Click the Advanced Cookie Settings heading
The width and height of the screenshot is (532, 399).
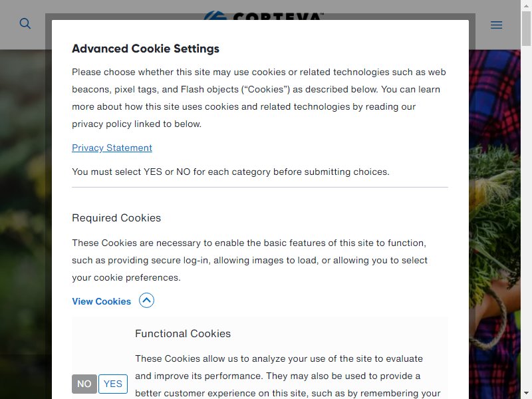coord(146,49)
